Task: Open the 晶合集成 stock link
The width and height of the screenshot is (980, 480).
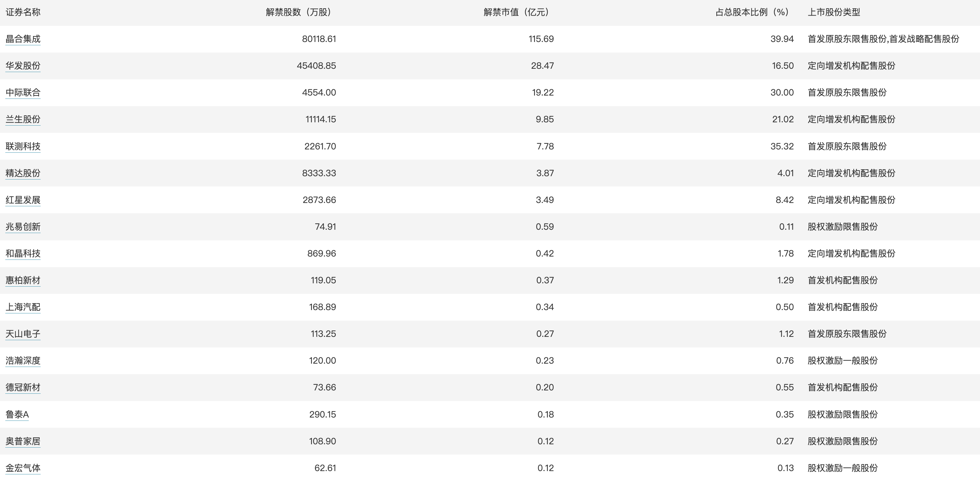Action: 23,39
